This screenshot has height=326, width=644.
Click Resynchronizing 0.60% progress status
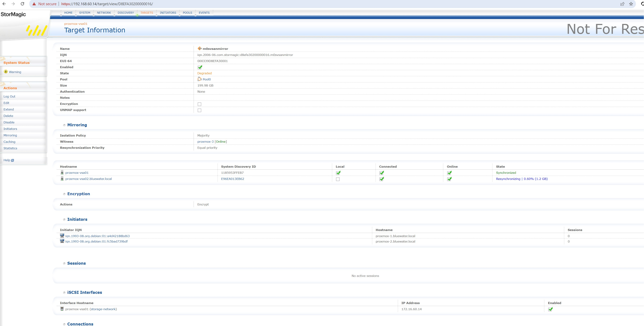522,179
